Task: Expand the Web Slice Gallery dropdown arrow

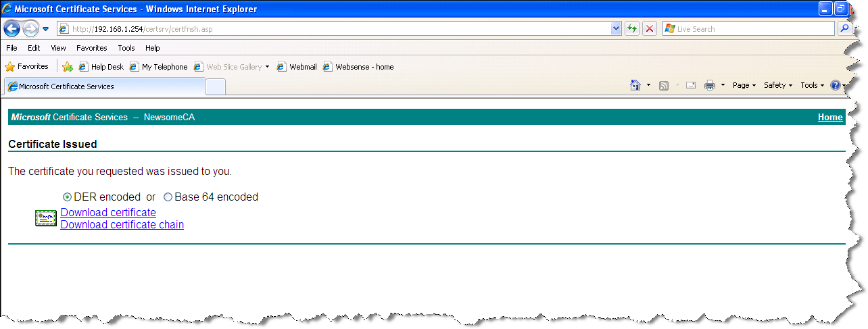Action: click(267, 67)
